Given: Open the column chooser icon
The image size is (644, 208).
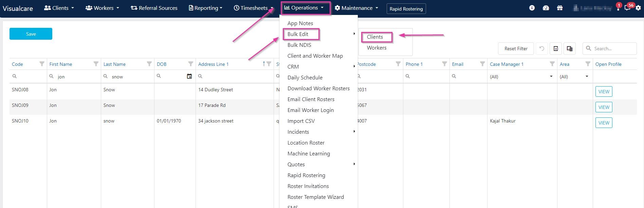Looking at the screenshot, I should (570, 49).
